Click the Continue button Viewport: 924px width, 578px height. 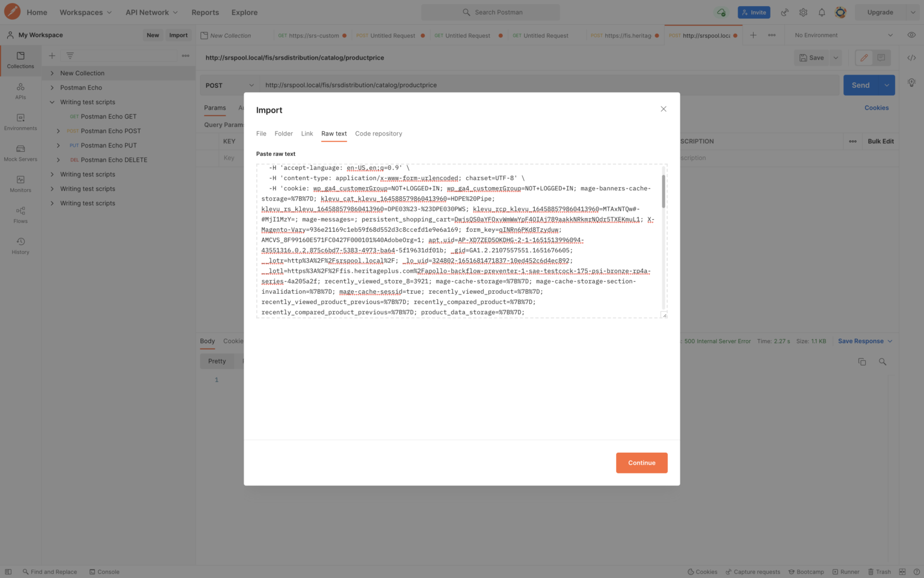641,463
